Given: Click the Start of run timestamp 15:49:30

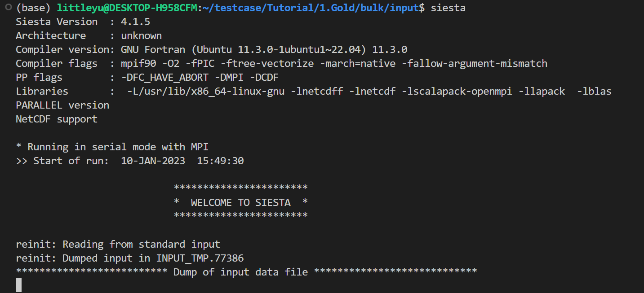Looking at the screenshot, I should 220,161.
